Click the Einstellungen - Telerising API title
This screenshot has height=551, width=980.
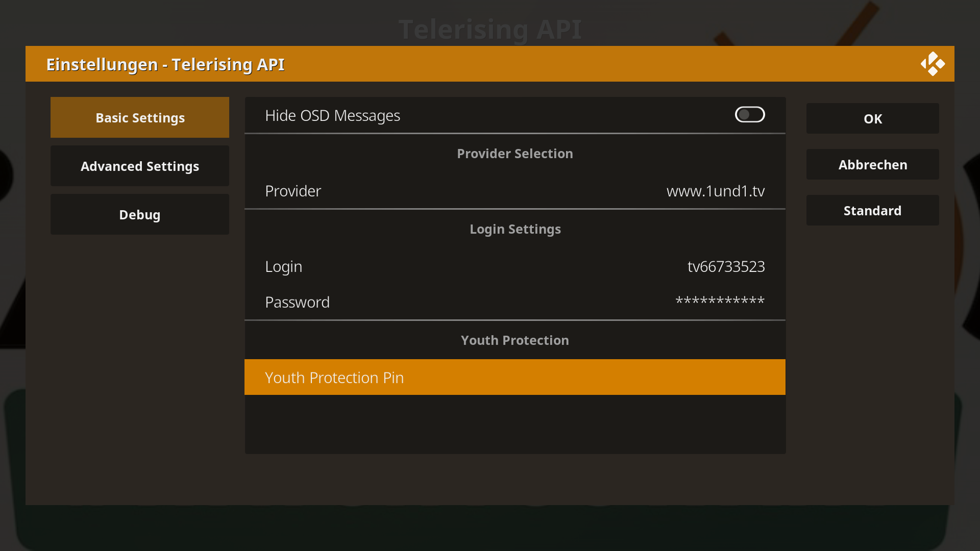pos(165,65)
